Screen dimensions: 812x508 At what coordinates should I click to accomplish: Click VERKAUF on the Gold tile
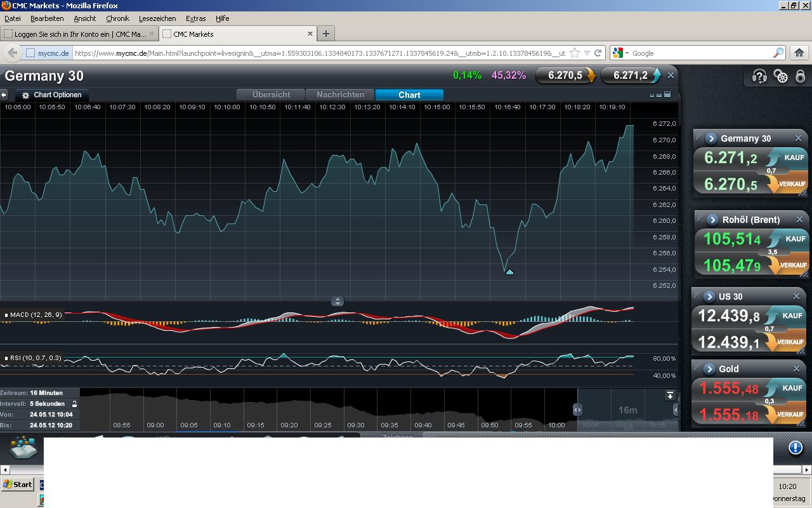click(790, 414)
